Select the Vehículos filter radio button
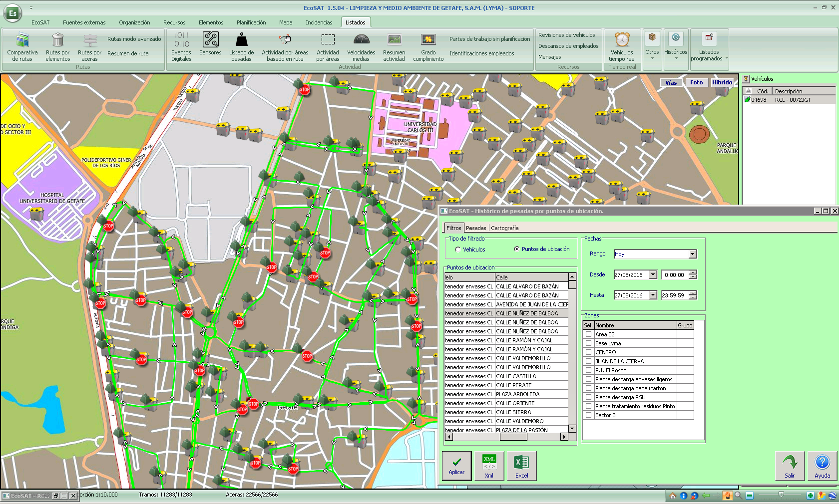Screen dimensions: 839x504 pyautogui.click(x=458, y=250)
